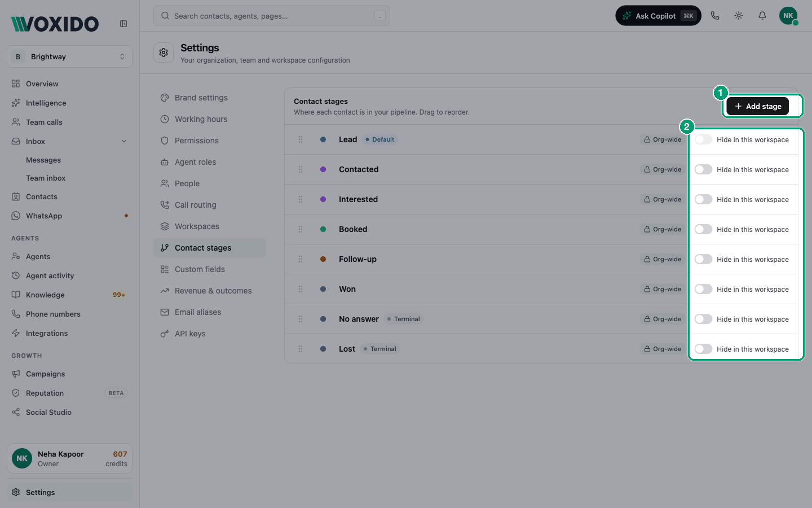
Task: Click the search magnifier icon
Action: 165,16
